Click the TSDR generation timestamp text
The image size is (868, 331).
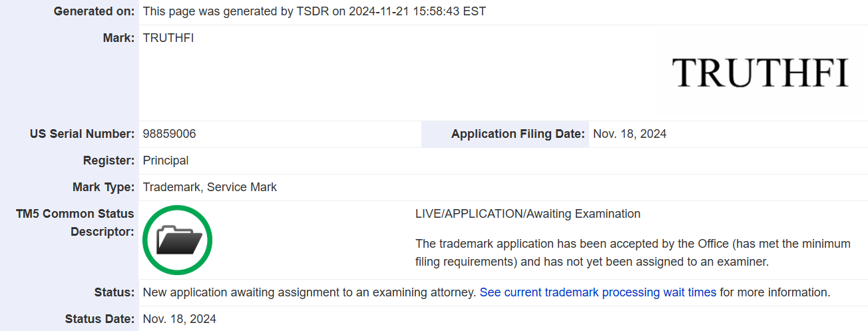(314, 12)
